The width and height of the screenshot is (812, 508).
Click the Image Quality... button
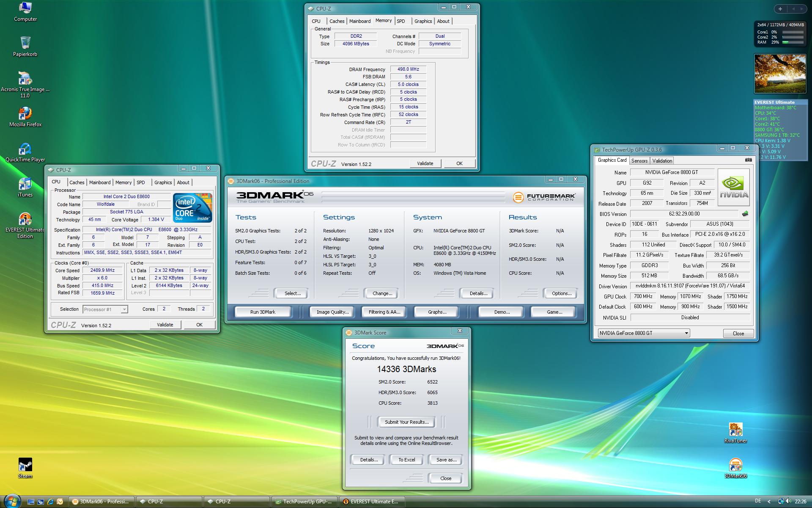(333, 312)
